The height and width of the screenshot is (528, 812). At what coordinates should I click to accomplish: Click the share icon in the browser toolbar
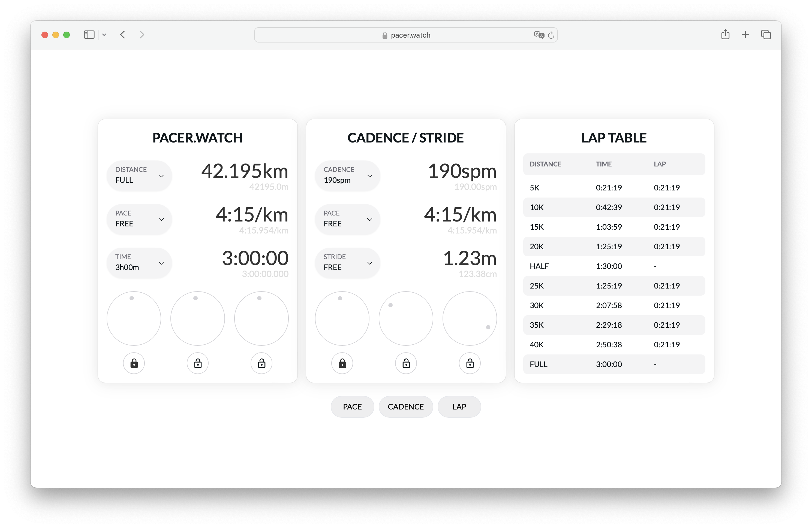click(x=725, y=34)
